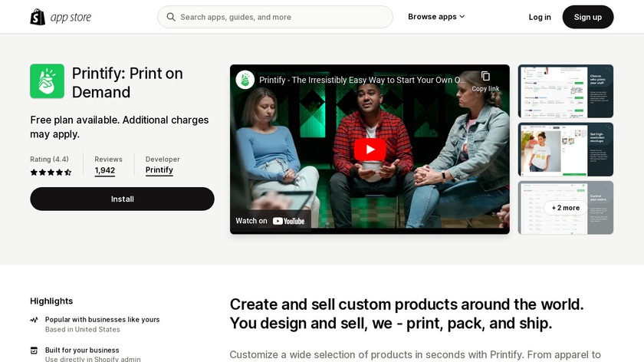
Task: Select the 'Built for your business' text
Action: (x=82, y=350)
